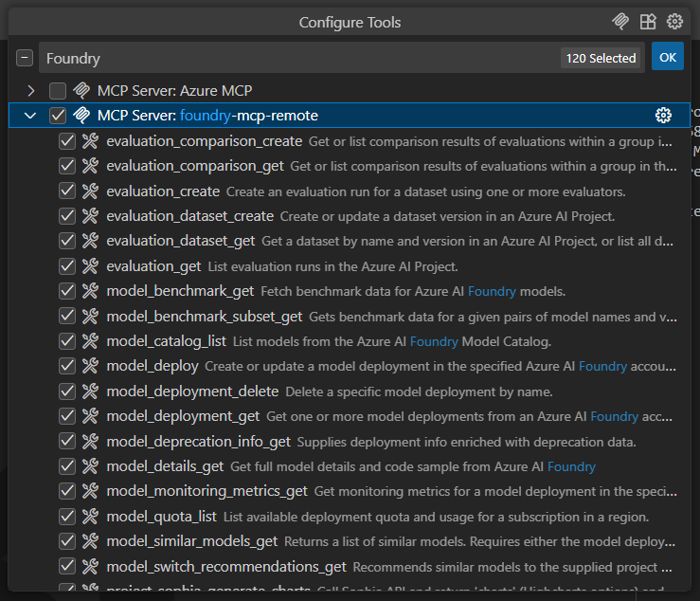Click the MCP server icon in title bar
This screenshot has width=700, height=601.
(x=621, y=22)
